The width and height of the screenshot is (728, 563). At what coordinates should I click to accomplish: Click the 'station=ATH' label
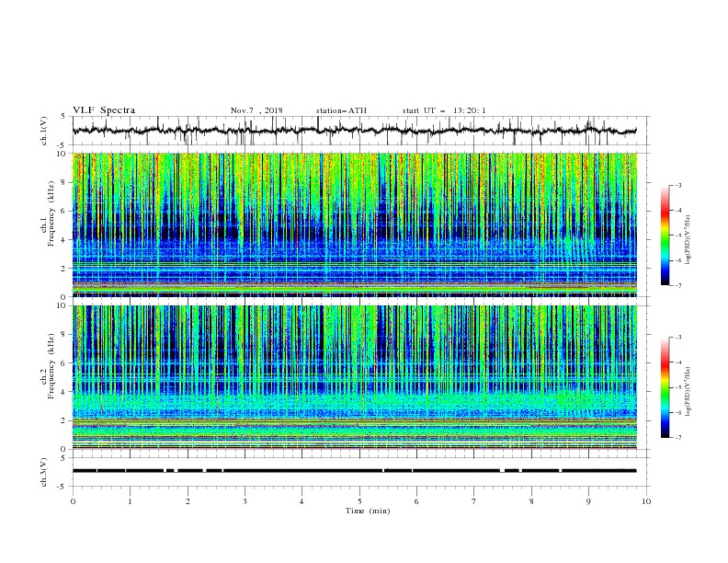point(341,110)
